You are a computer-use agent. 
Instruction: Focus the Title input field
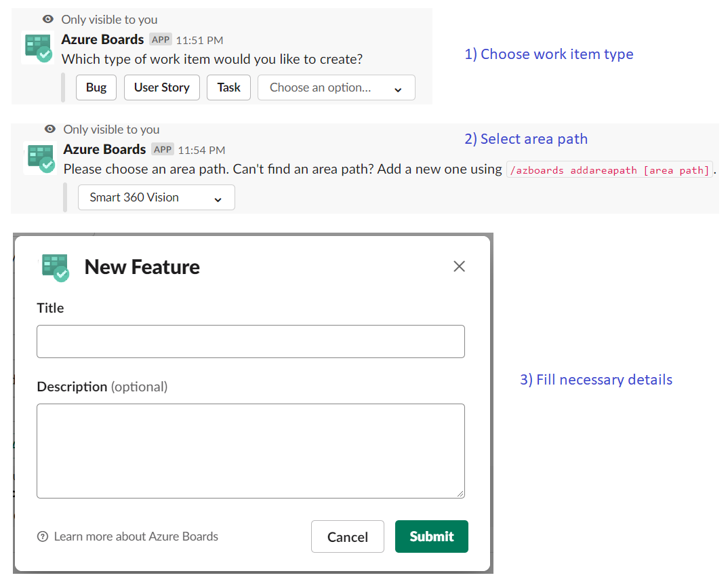250,341
